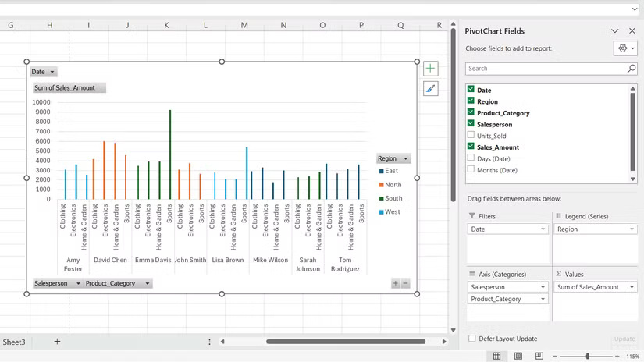Click the green plus Chart Elements button
The width and height of the screenshot is (644, 362).
(430, 69)
